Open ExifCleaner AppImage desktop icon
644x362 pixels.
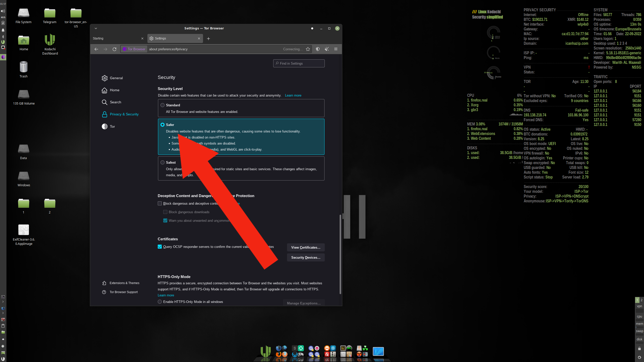point(24,235)
